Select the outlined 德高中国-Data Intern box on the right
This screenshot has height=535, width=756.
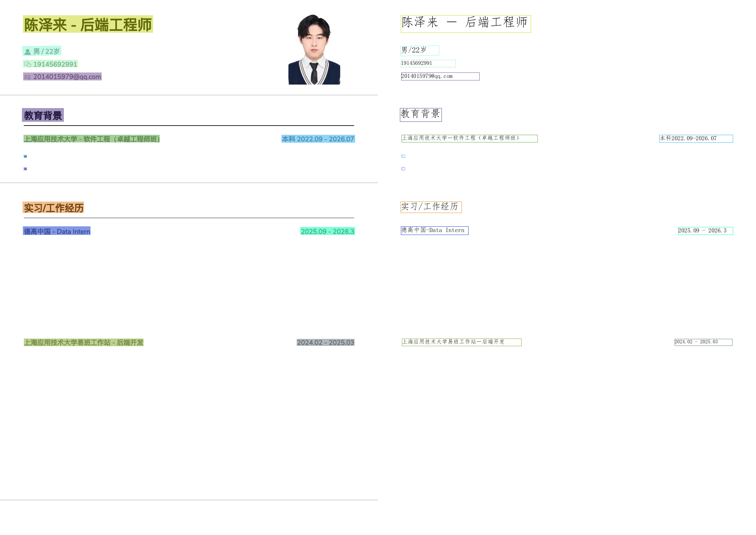click(x=435, y=230)
